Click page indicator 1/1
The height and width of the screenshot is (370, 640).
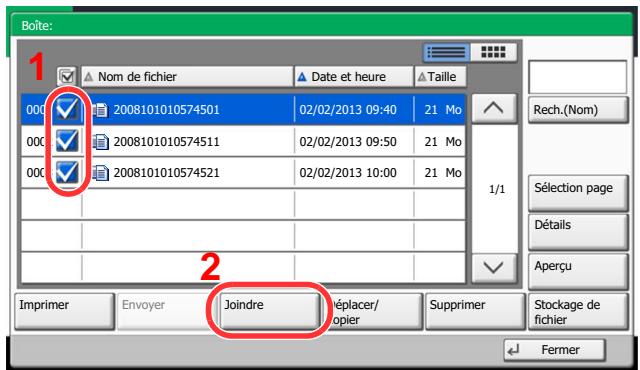pyautogui.click(x=497, y=189)
